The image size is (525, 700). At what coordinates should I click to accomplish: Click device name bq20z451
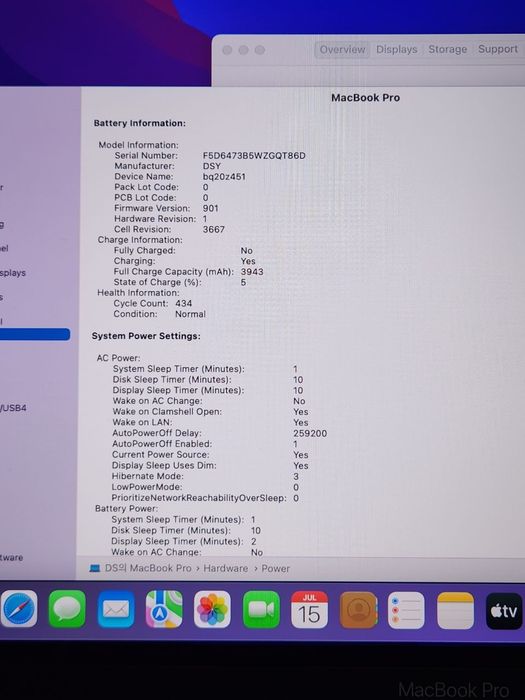click(x=224, y=176)
